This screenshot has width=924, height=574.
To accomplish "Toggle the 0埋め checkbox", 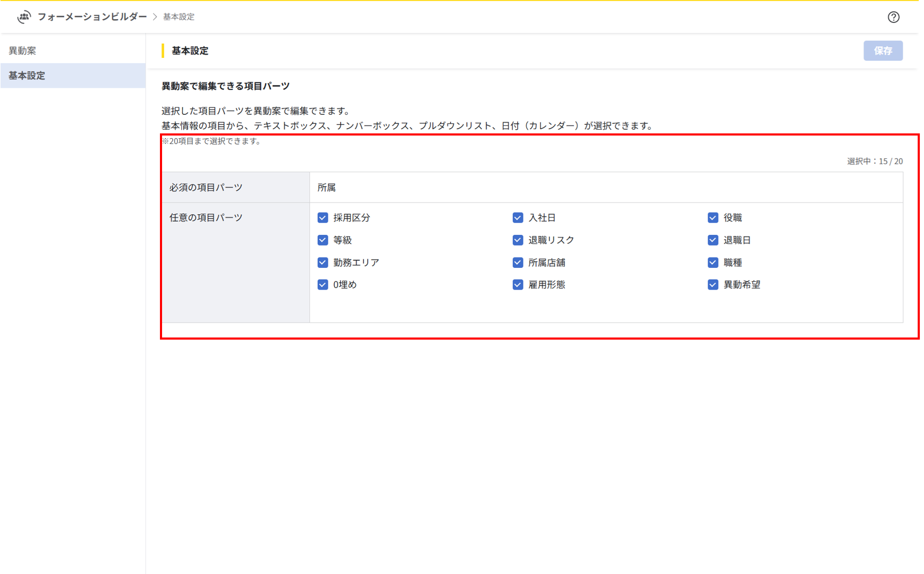I will click(323, 285).
